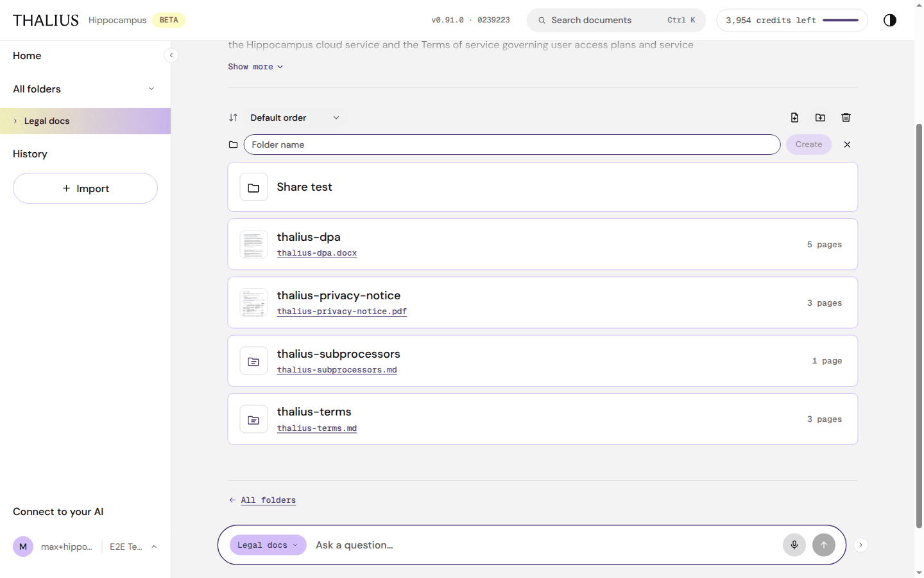Go to Home in sidebar
This screenshot has height=578, width=924.
[x=27, y=56]
